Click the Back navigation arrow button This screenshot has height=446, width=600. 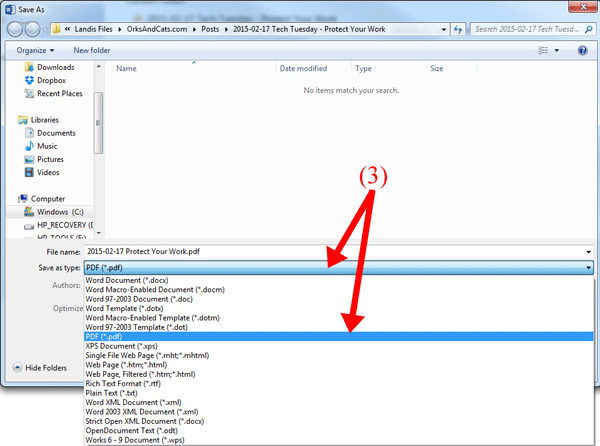coord(15,29)
